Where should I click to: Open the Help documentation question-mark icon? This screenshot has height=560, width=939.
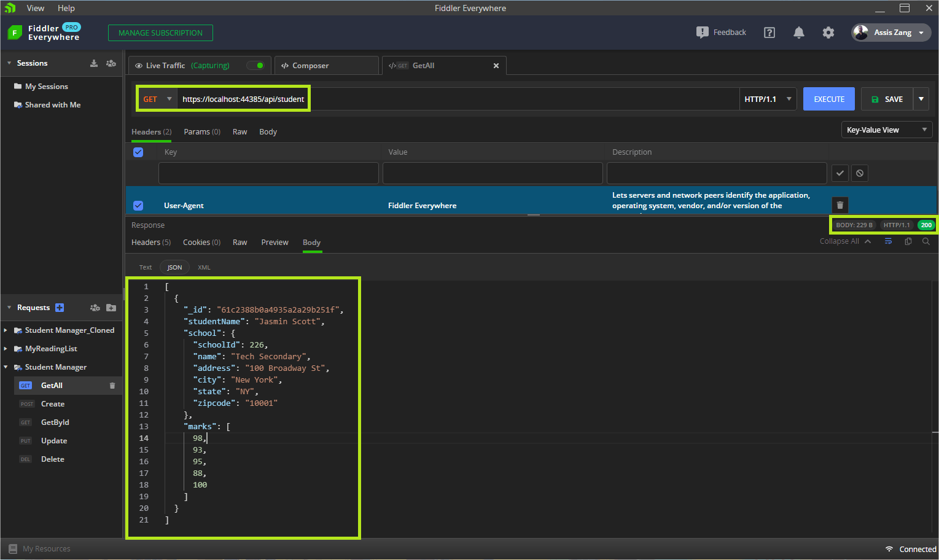click(x=769, y=33)
